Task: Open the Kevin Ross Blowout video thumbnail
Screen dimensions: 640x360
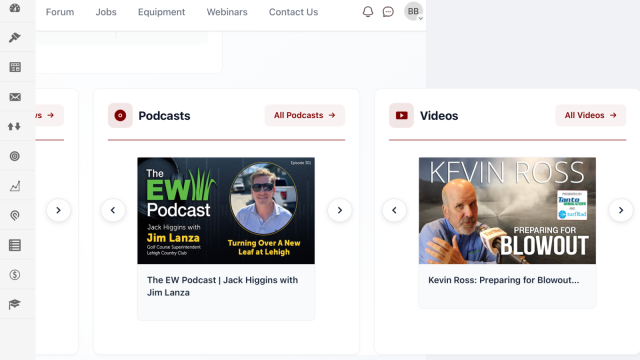Action: pyautogui.click(x=507, y=211)
